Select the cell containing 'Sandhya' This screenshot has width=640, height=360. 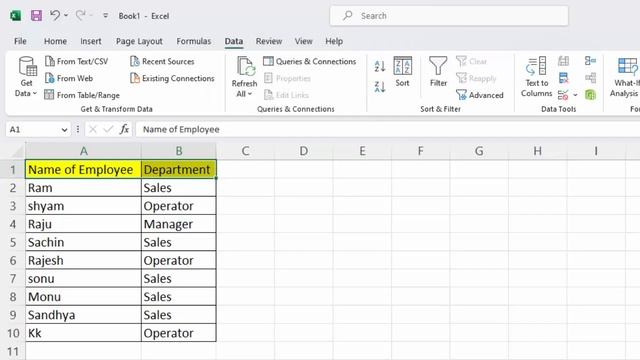click(x=83, y=315)
